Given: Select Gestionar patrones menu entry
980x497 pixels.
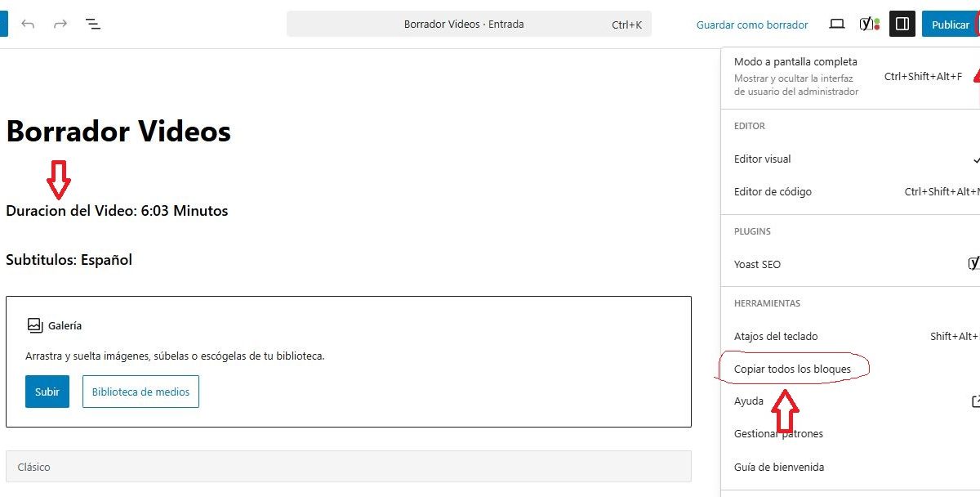Looking at the screenshot, I should 778,434.
